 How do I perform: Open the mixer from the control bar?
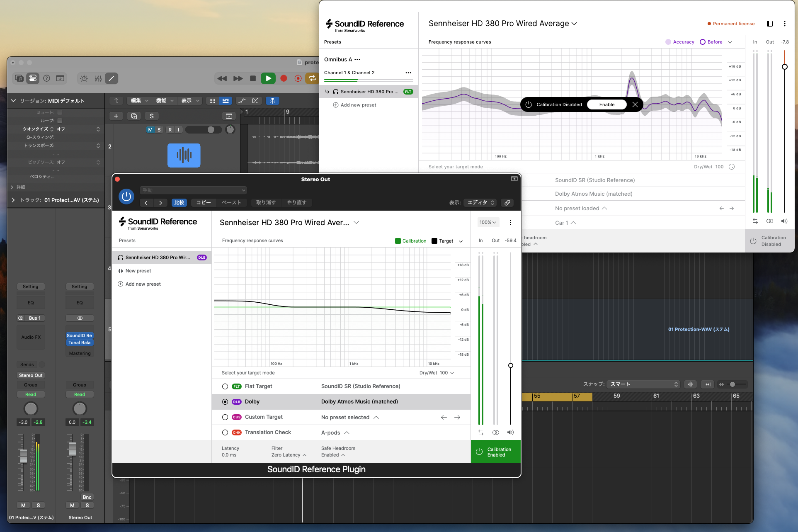[98, 78]
